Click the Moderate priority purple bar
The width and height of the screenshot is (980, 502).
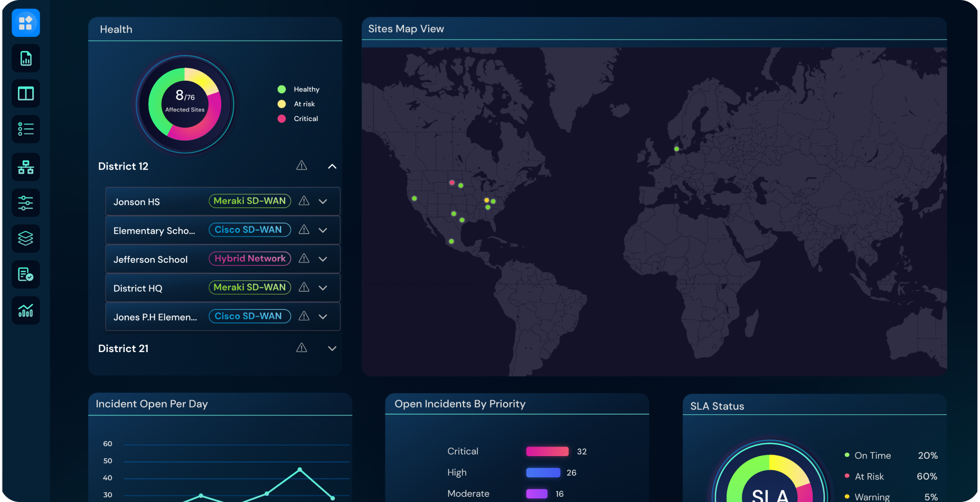coord(536,494)
